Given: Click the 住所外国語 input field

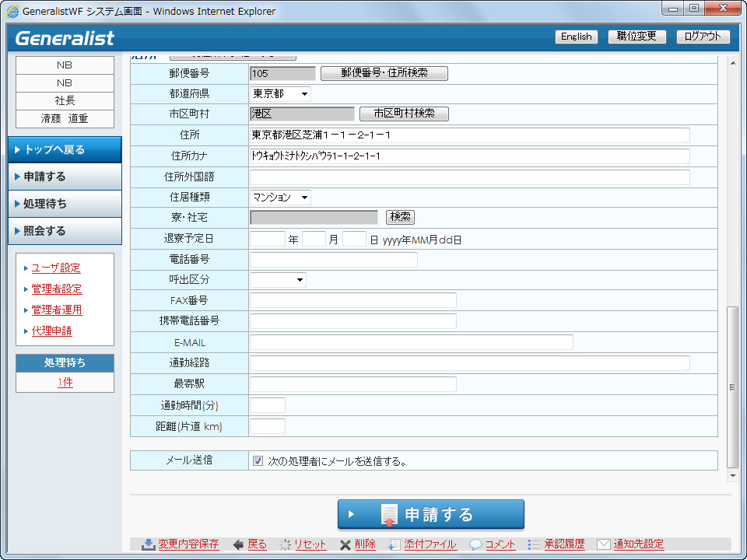Looking at the screenshot, I should point(470,177).
